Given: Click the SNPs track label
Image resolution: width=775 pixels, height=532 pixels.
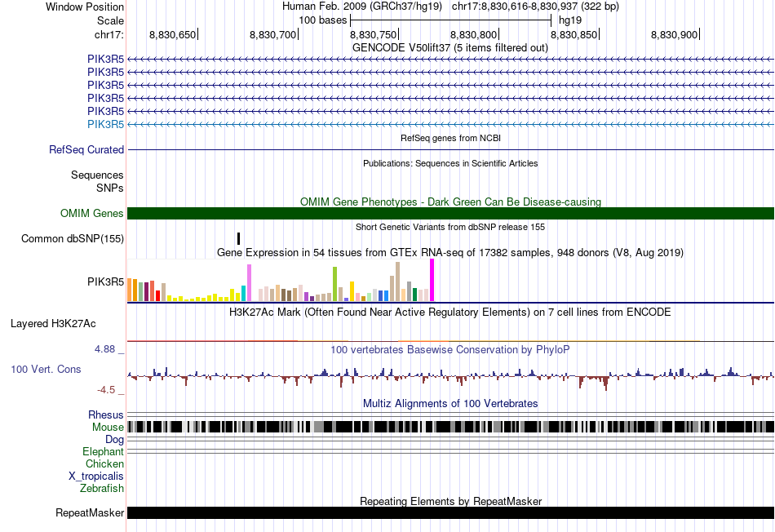Looking at the screenshot, I should (x=110, y=188).
